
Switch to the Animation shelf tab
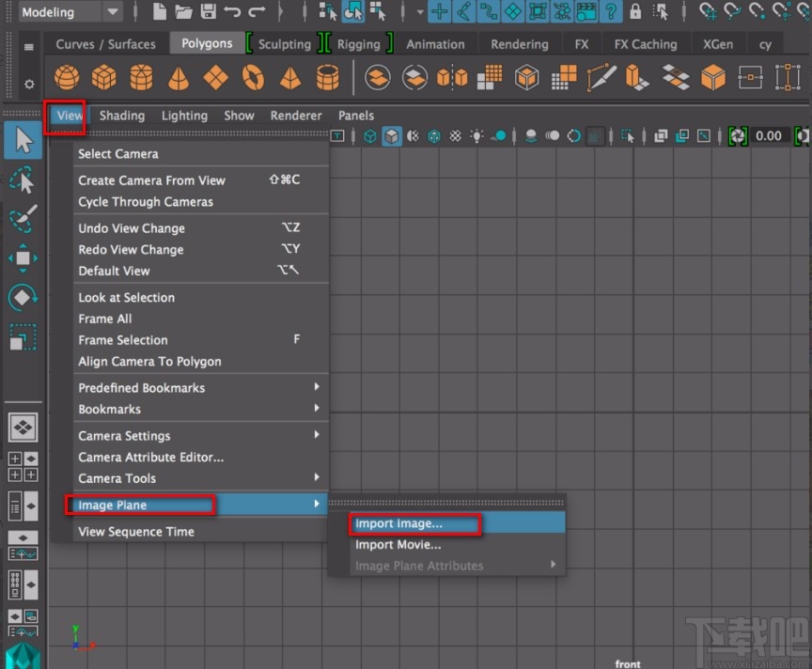tap(435, 44)
